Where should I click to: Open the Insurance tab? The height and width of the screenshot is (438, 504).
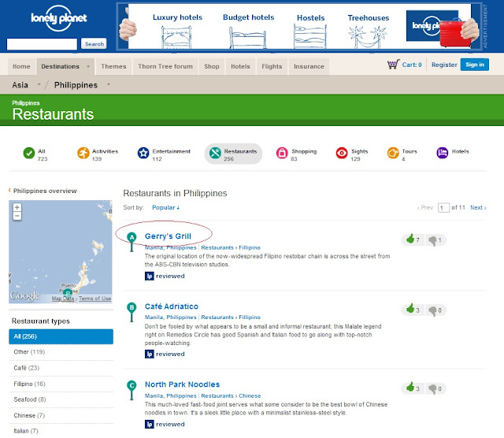point(309,67)
